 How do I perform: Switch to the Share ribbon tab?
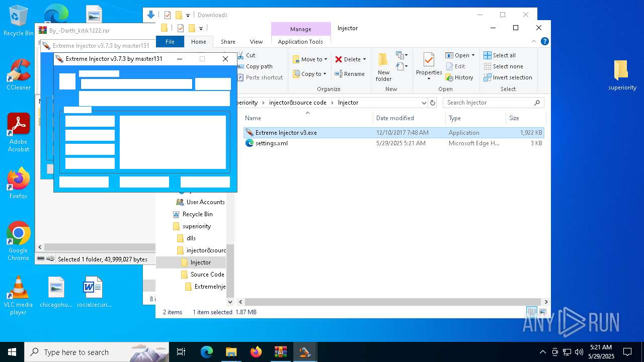coord(228,42)
